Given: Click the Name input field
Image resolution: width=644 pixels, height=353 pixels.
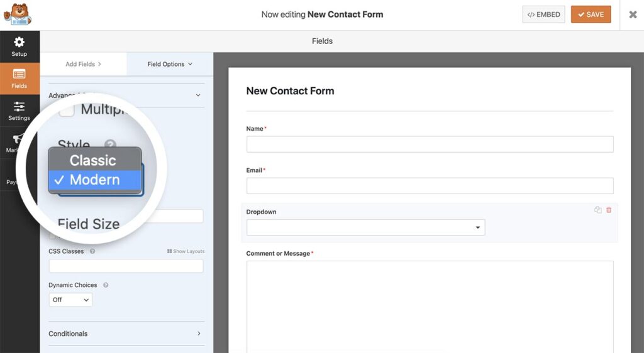Looking at the screenshot, I should click(x=430, y=144).
